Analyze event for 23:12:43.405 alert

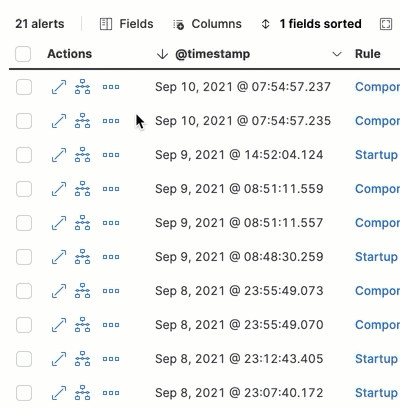pyautogui.click(x=82, y=359)
